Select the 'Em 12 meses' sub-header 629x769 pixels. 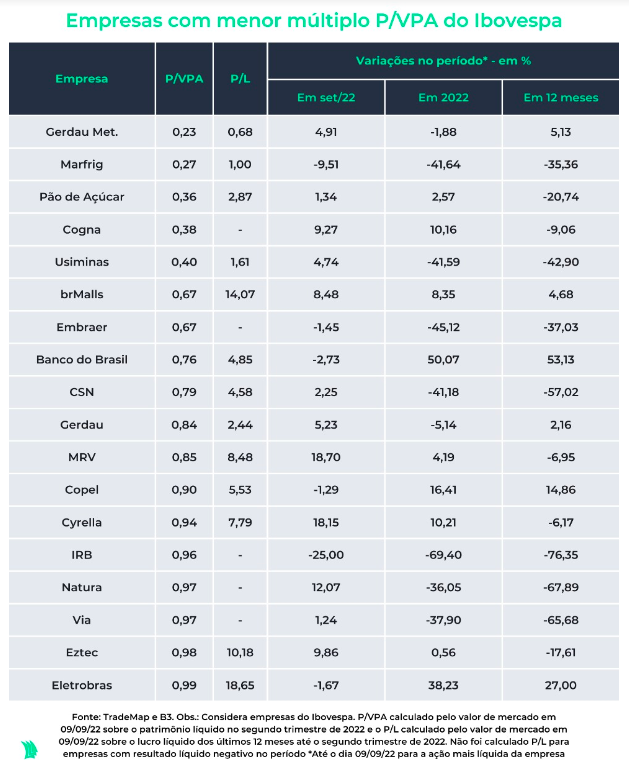tap(560, 97)
